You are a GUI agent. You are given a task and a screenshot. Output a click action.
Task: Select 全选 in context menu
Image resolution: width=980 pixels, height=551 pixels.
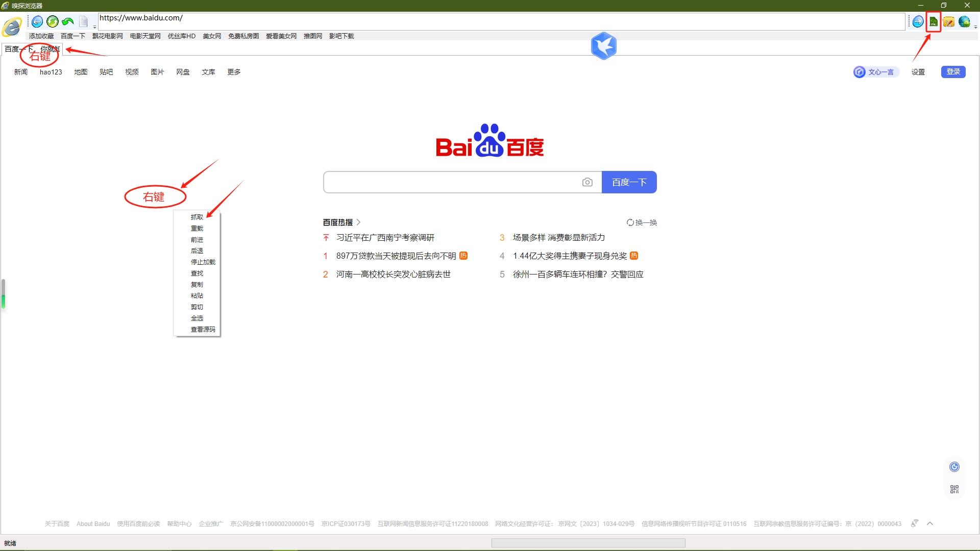pos(197,318)
